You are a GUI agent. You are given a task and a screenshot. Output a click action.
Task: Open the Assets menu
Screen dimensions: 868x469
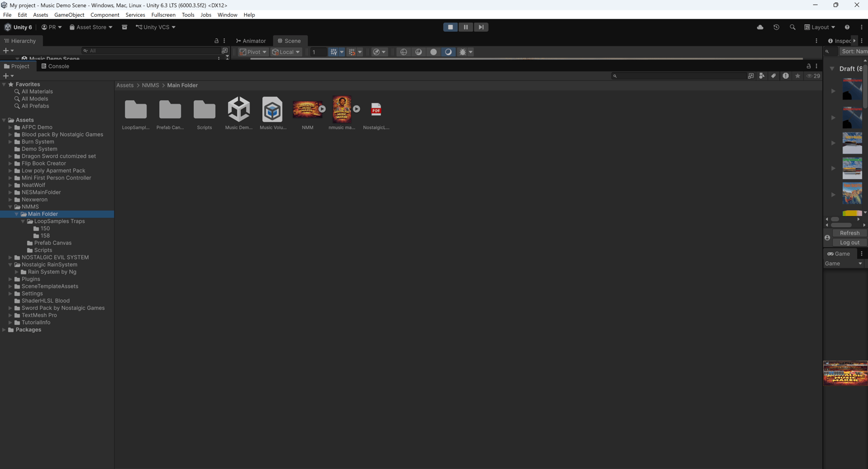pos(41,15)
